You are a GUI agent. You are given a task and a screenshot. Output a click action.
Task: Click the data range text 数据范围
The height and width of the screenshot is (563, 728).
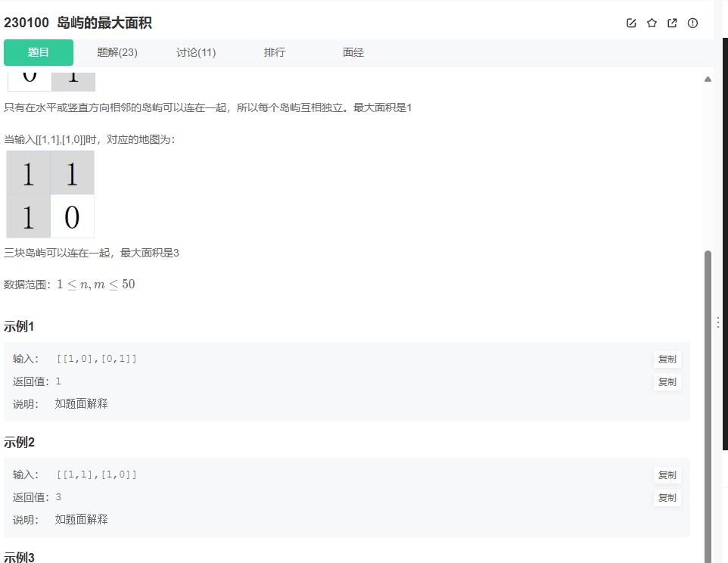pyautogui.click(x=69, y=285)
